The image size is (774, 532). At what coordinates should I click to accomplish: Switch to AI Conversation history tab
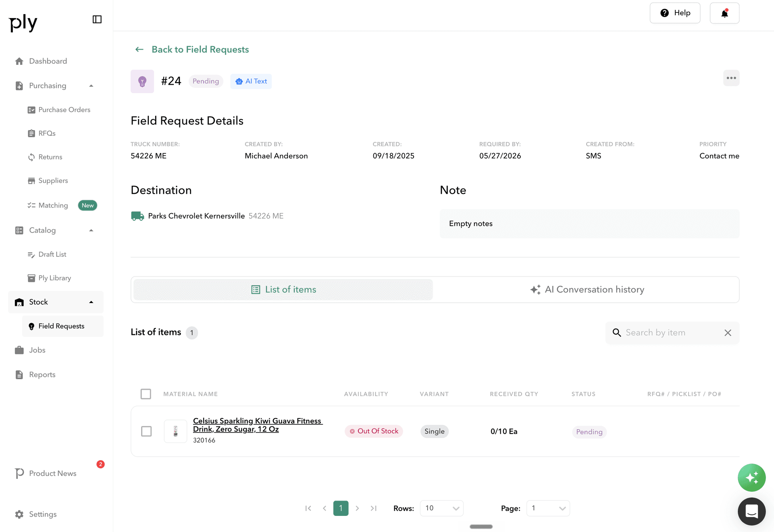pos(587,290)
